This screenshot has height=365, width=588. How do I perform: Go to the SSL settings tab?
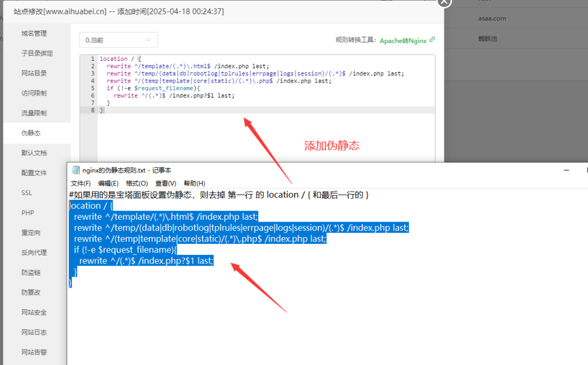click(27, 193)
